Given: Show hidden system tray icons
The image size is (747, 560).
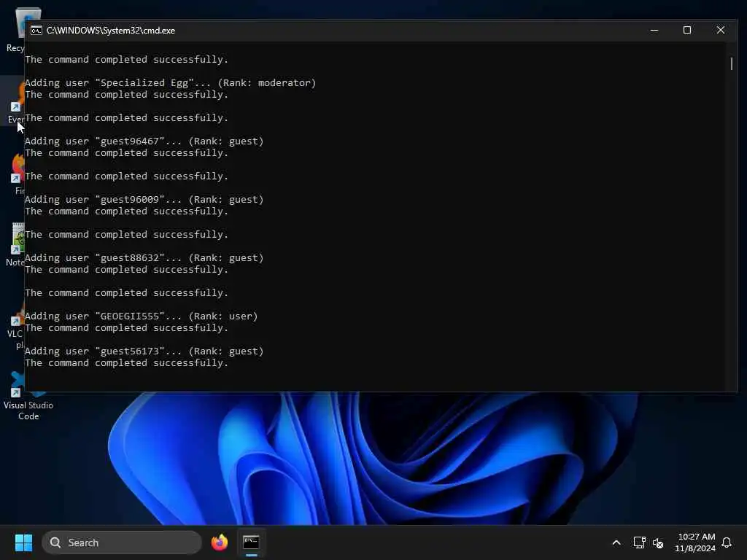Looking at the screenshot, I should [616, 542].
